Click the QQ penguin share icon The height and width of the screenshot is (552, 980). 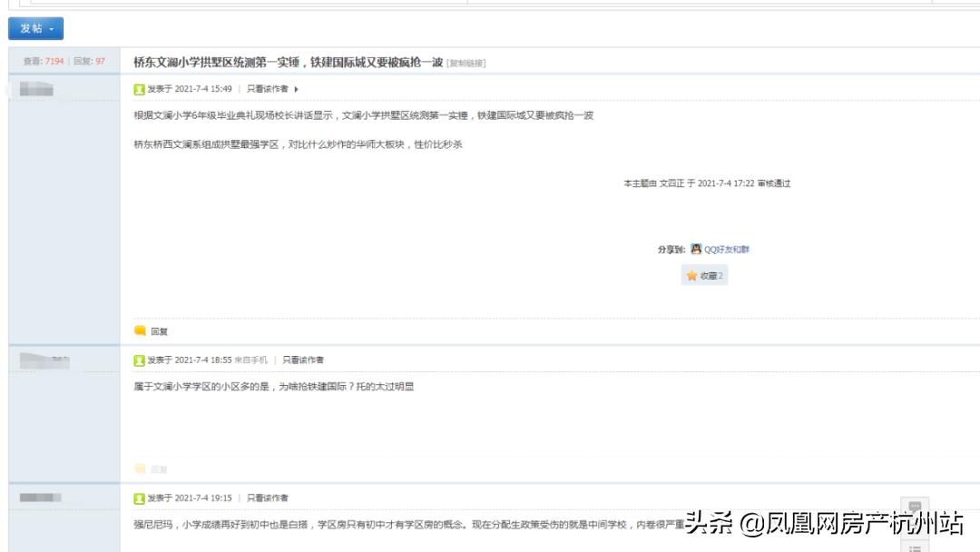coord(695,249)
